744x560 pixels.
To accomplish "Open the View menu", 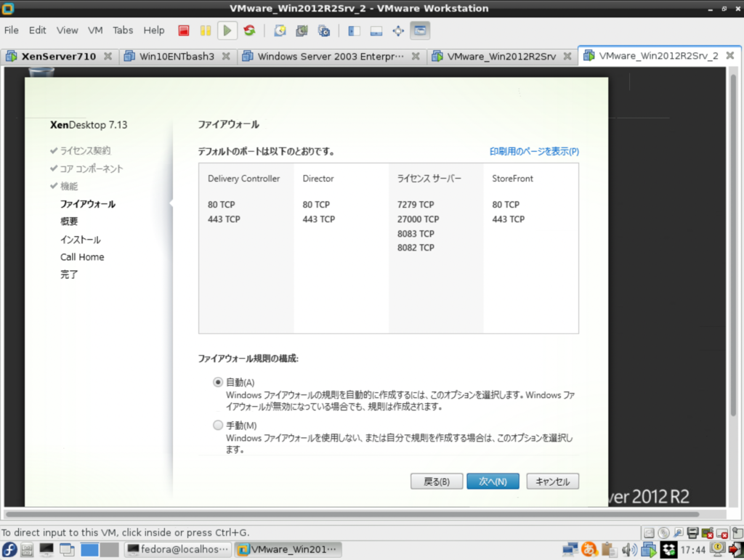I will [x=67, y=31].
